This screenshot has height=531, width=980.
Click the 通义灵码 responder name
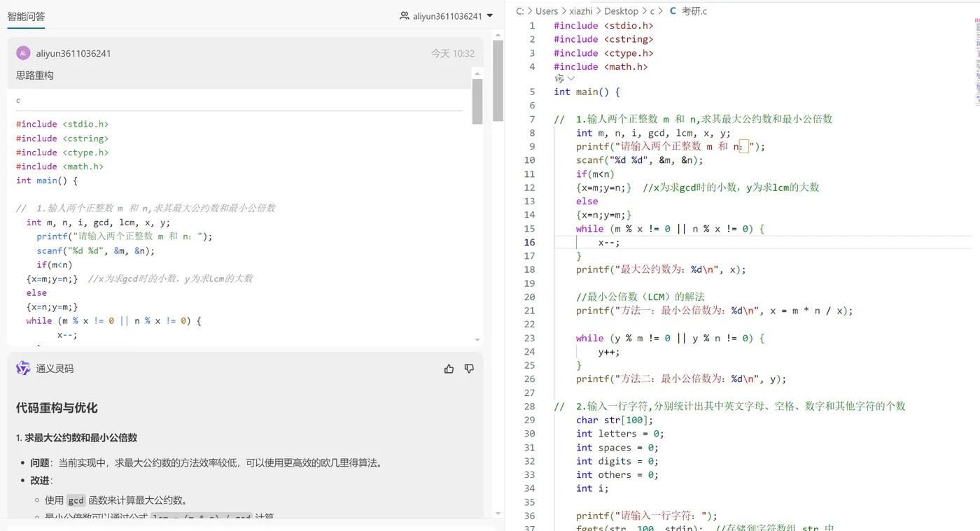[55, 369]
